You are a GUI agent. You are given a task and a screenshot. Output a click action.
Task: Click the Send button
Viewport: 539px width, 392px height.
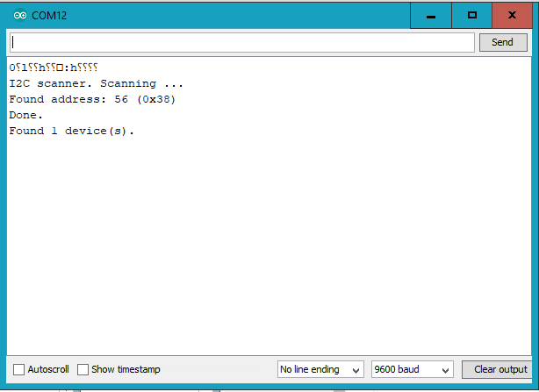(x=503, y=43)
